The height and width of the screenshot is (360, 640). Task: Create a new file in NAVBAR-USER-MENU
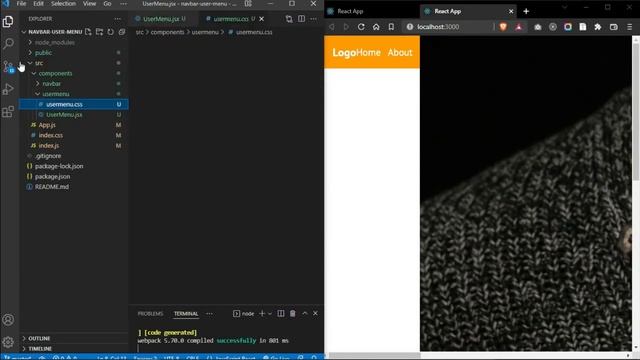88,32
